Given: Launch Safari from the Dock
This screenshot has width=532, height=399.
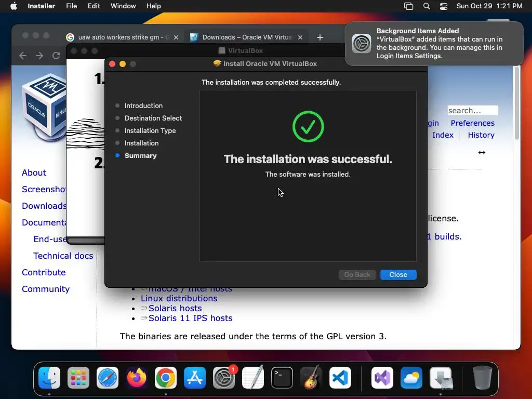Looking at the screenshot, I should pos(108,378).
